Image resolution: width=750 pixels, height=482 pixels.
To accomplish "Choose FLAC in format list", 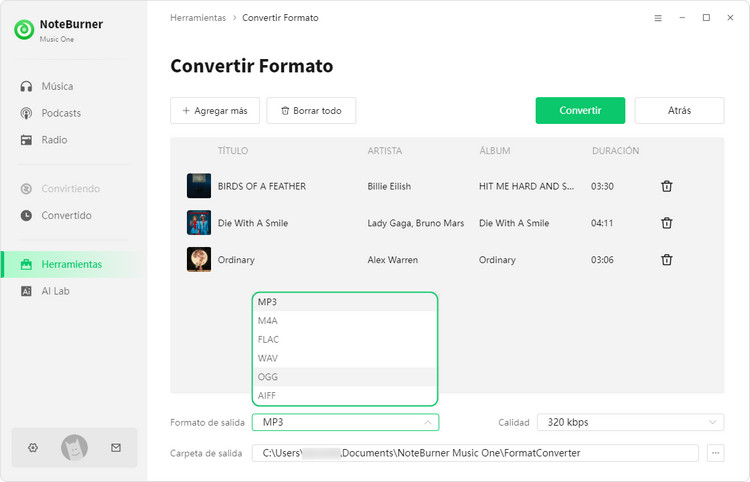I will point(345,340).
